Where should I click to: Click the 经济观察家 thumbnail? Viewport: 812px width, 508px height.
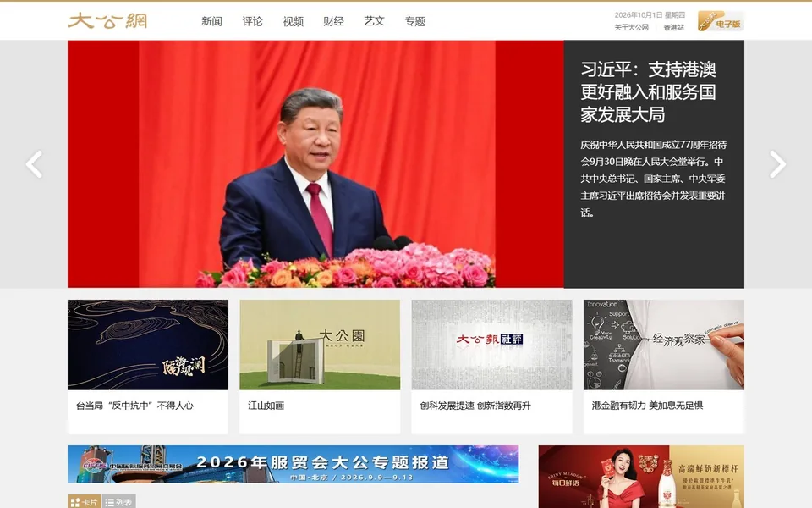click(663, 345)
